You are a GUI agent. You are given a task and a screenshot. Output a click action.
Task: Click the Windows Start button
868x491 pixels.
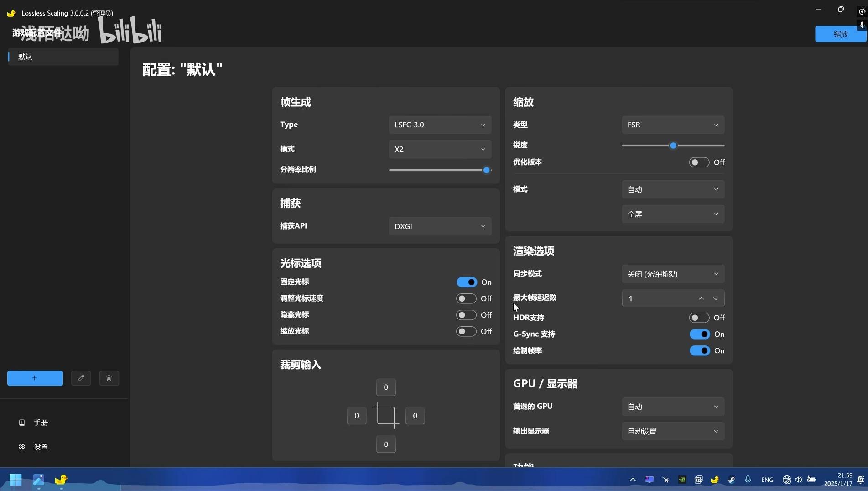(x=16, y=480)
